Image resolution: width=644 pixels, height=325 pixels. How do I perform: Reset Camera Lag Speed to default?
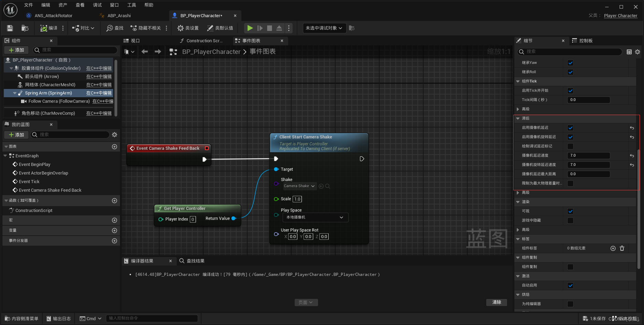coord(632,156)
